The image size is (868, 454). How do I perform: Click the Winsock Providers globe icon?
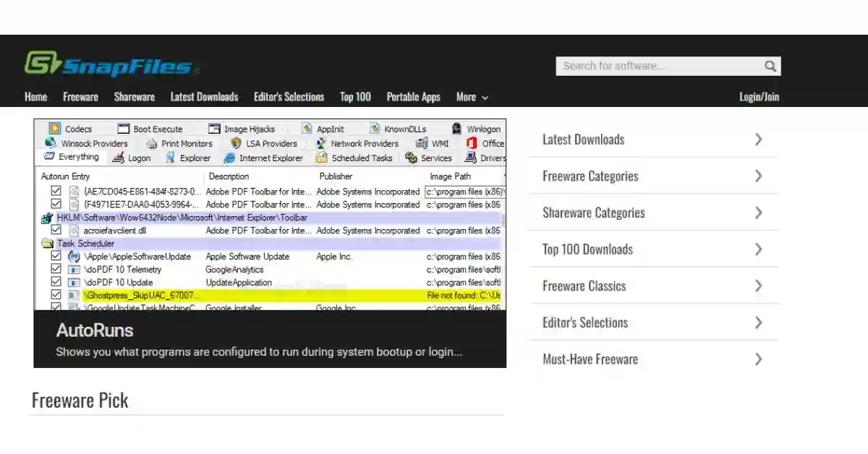[x=51, y=143]
